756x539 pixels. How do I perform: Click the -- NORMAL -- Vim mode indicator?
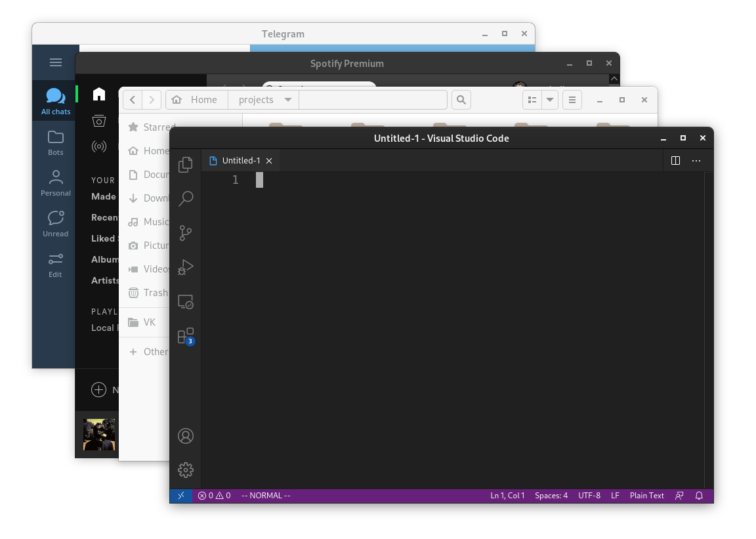pos(266,496)
